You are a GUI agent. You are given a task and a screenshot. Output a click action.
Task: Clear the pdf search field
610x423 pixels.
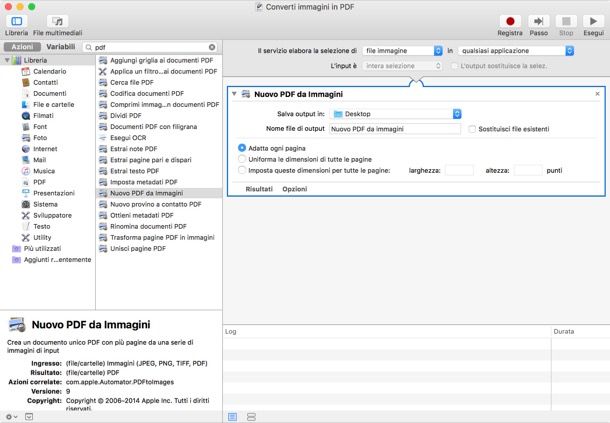click(x=212, y=47)
